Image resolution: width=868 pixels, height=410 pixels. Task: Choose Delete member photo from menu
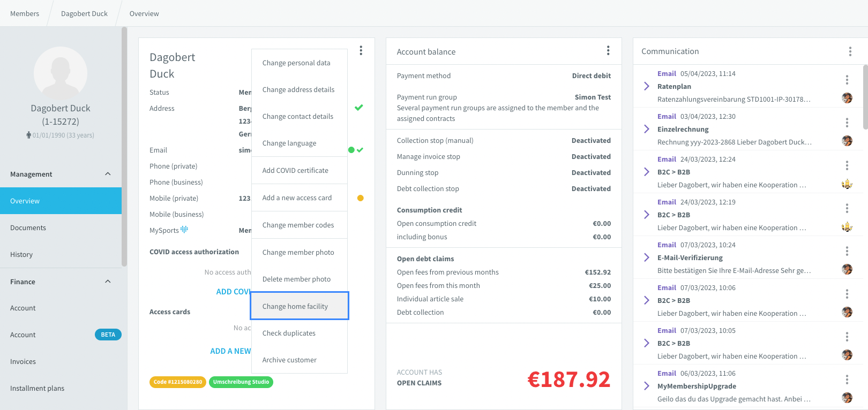point(300,279)
